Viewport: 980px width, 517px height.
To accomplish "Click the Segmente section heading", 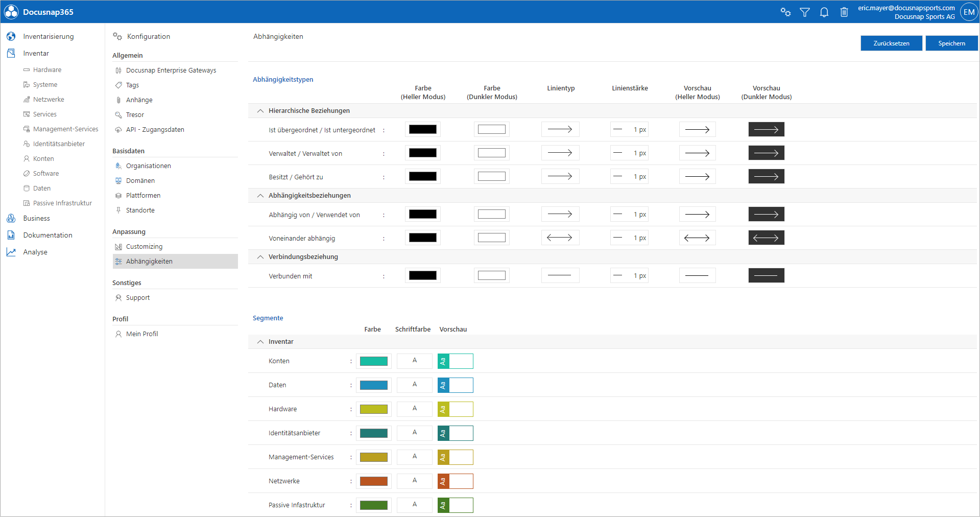I will point(268,318).
